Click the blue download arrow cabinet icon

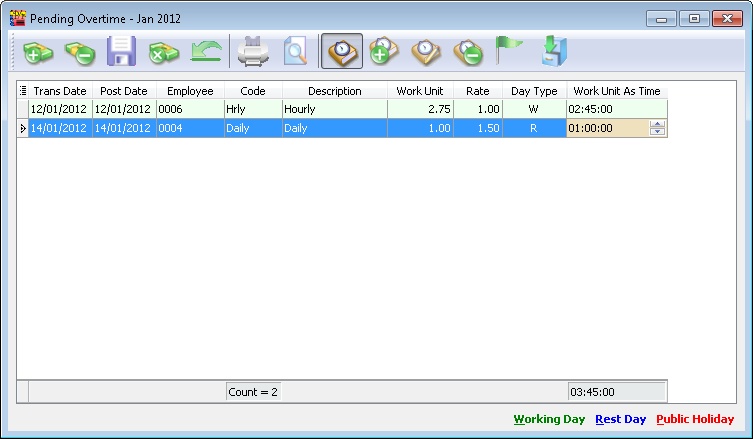tap(551, 51)
